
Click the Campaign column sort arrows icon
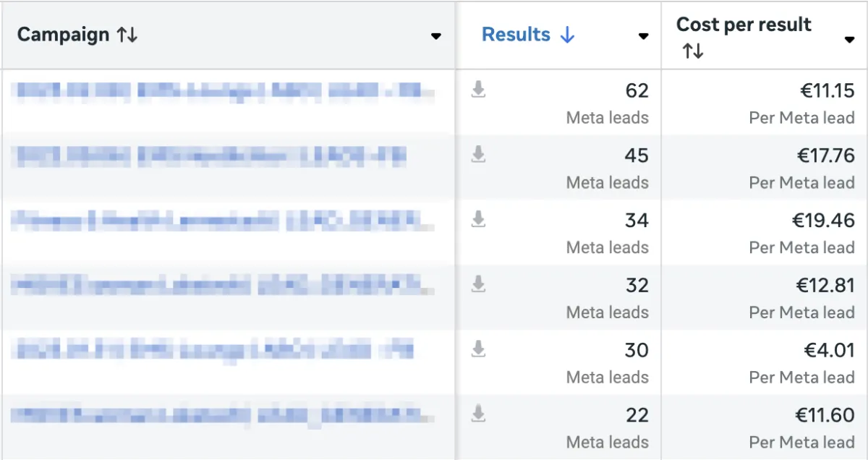pos(127,35)
